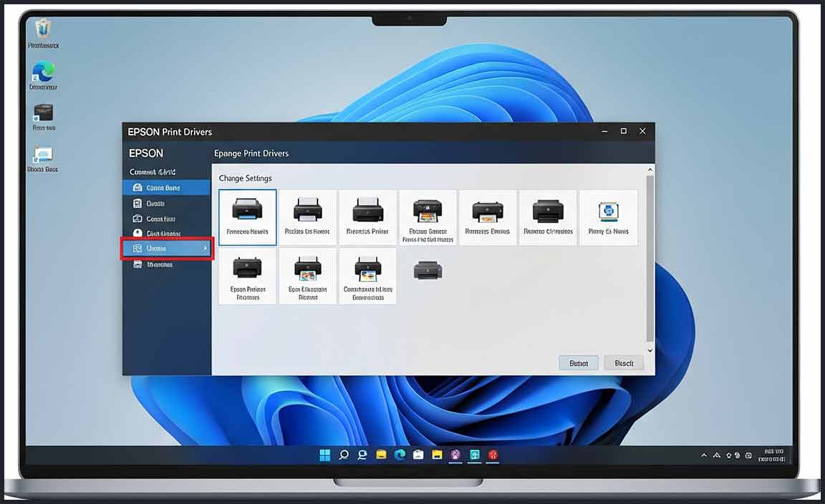Open the last sidebar item below the red-outlined row
The width and height of the screenshot is (825, 504).
tap(166, 265)
